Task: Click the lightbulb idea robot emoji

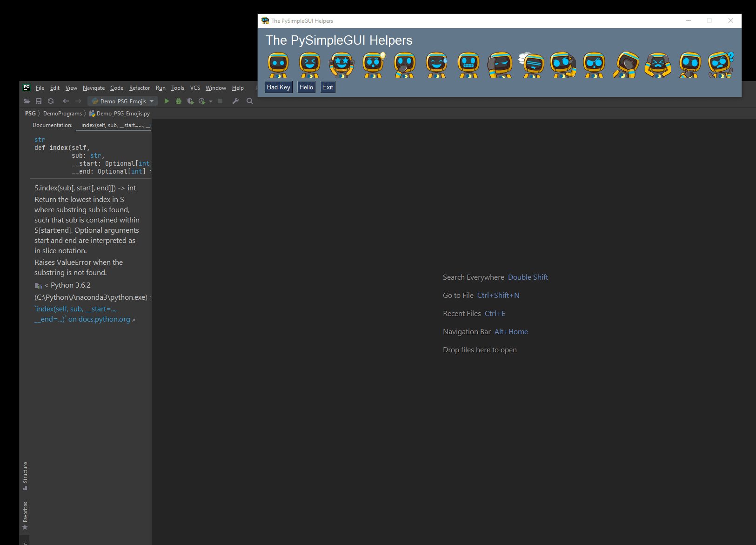Action: tap(374, 65)
